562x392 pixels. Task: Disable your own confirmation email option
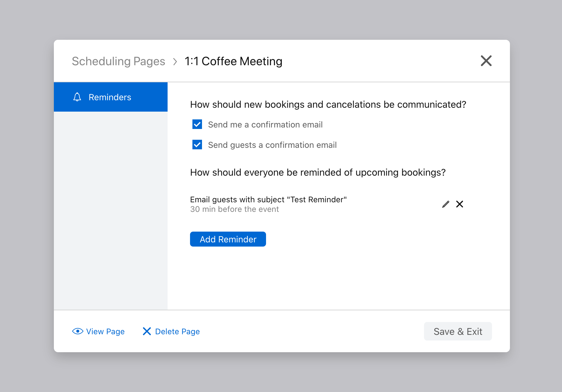pos(197,124)
